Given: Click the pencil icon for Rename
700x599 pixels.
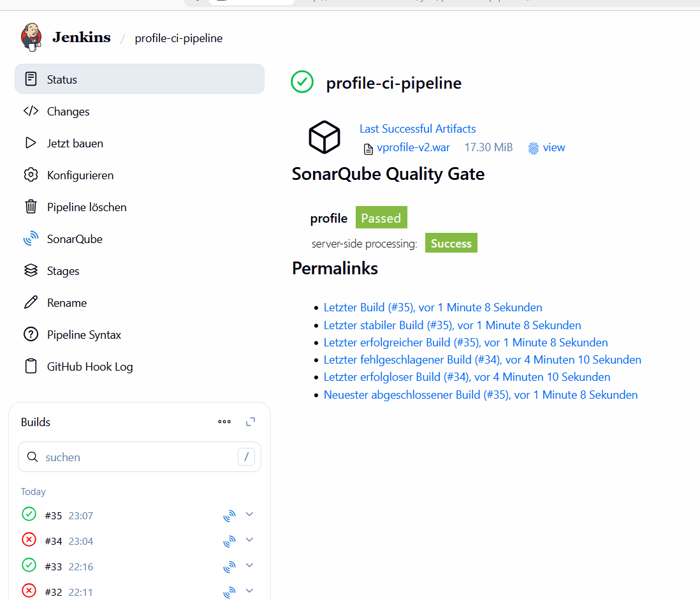Looking at the screenshot, I should click(x=31, y=302).
